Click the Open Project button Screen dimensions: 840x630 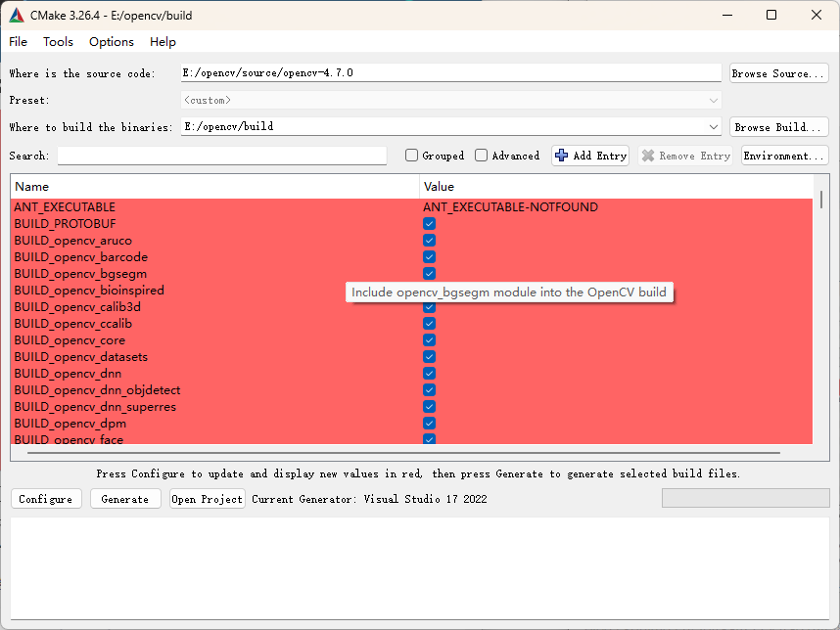coord(207,498)
